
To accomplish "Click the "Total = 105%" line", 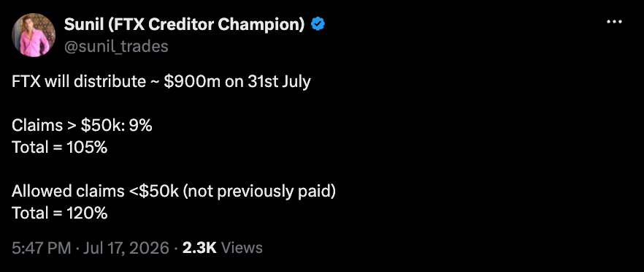I will pos(60,147).
